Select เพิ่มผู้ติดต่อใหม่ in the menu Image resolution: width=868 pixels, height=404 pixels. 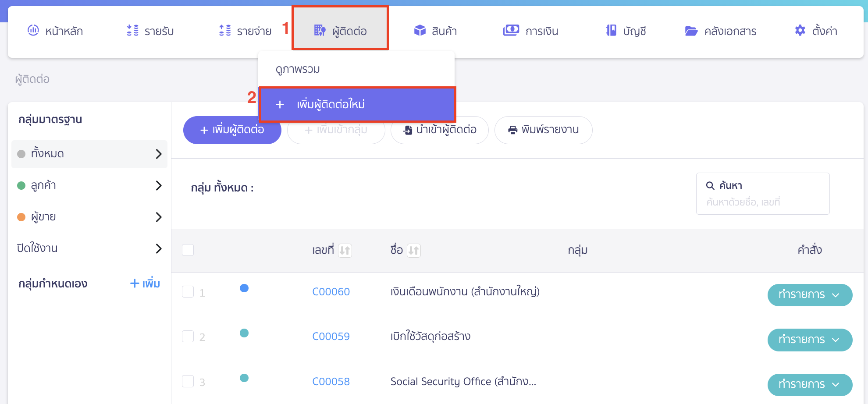[331, 104]
